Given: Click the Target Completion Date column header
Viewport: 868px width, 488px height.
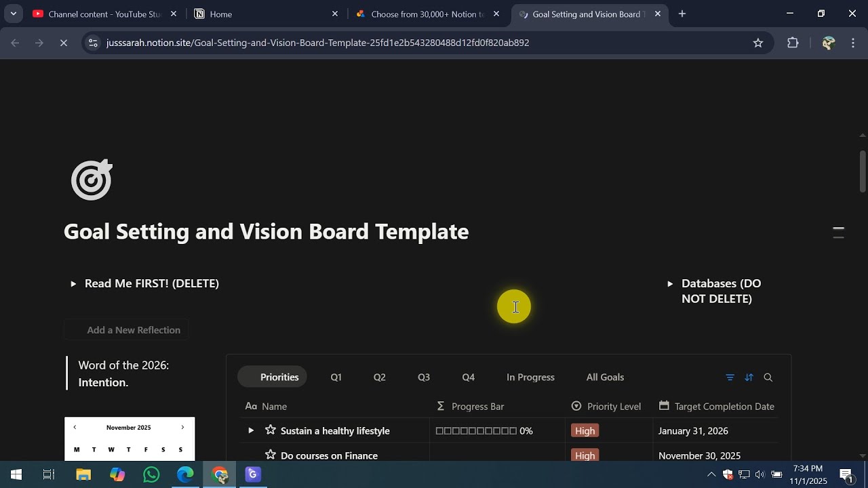Looking at the screenshot, I should coord(717,407).
